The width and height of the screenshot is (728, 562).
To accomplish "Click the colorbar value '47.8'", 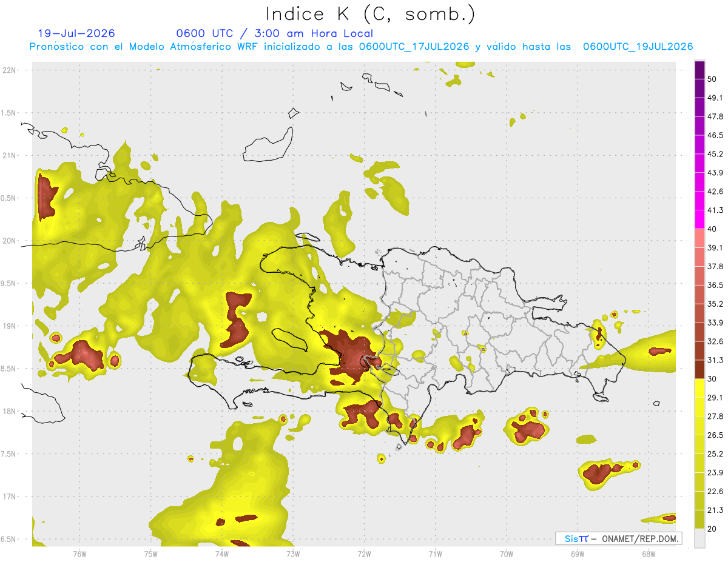I will [x=715, y=116].
